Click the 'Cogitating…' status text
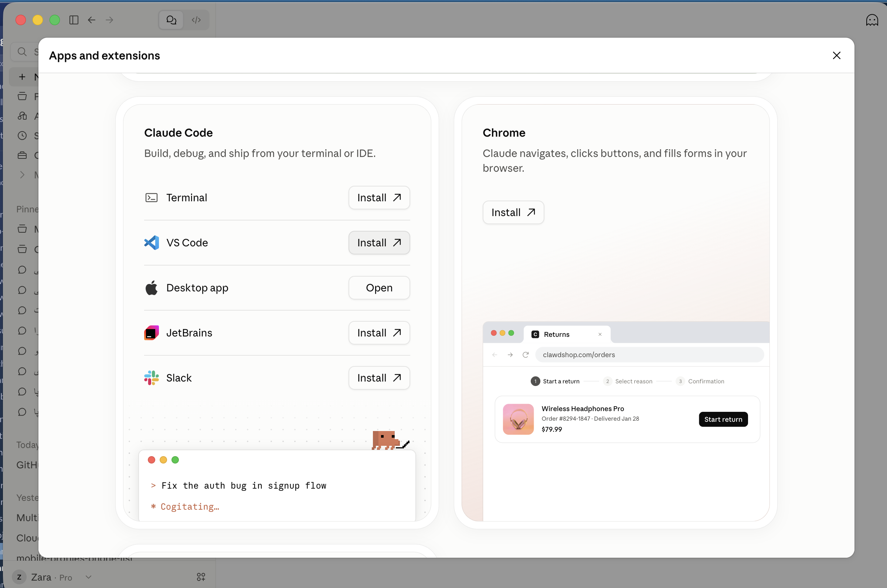The width and height of the screenshot is (887, 588). click(190, 507)
